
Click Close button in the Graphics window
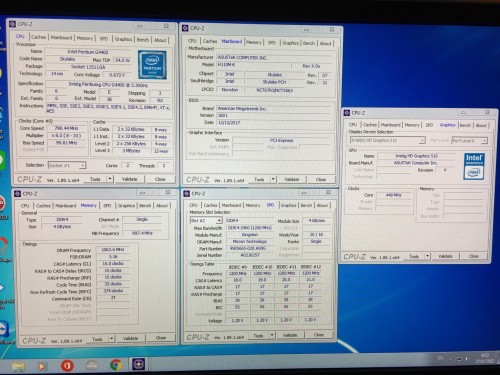click(473, 256)
